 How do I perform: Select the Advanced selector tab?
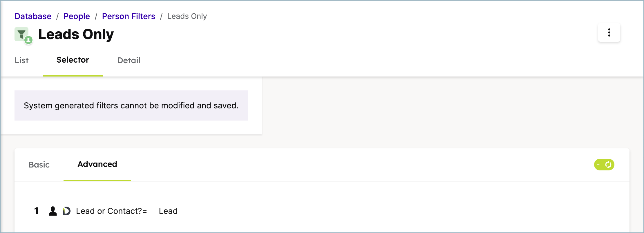pyautogui.click(x=97, y=164)
